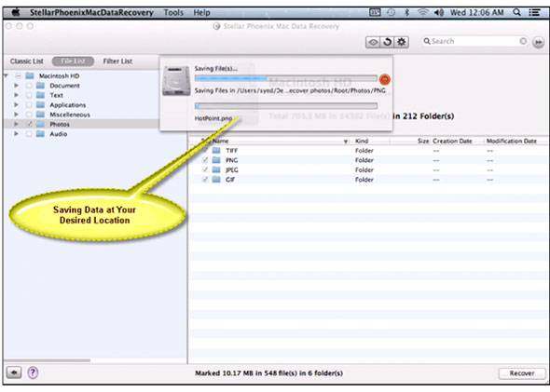The height and width of the screenshot is (392, 550).
Task: Expand the Audio folder triangle
Action: pos(16,134)
